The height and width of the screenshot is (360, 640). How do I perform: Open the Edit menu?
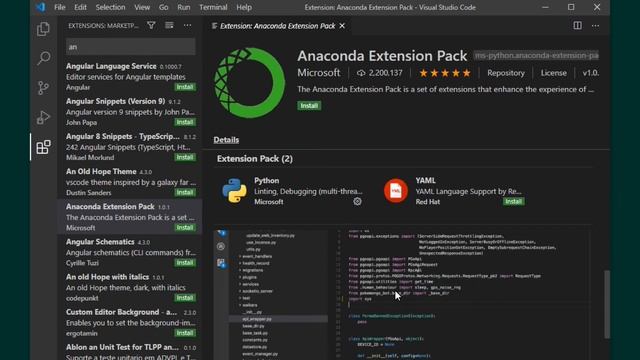80,7
